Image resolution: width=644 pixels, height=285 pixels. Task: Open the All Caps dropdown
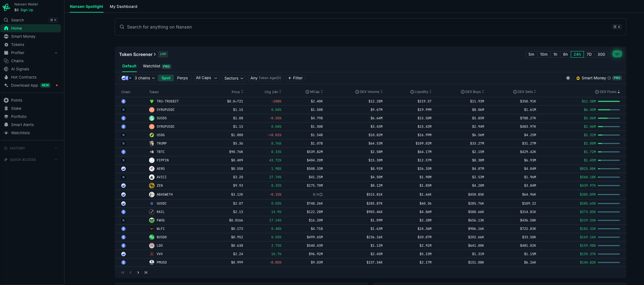pos(207,78)
